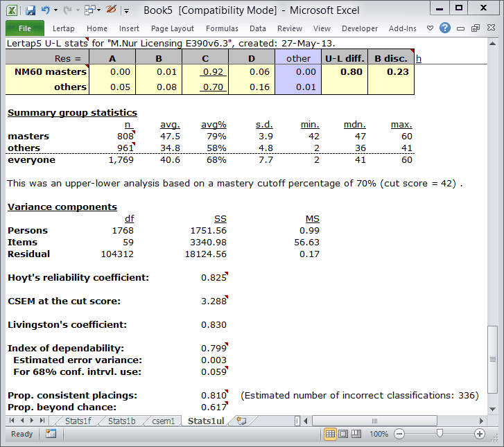Click the Undo arrow icon
This screenshot has width=504, height=447.
[46, 10]
